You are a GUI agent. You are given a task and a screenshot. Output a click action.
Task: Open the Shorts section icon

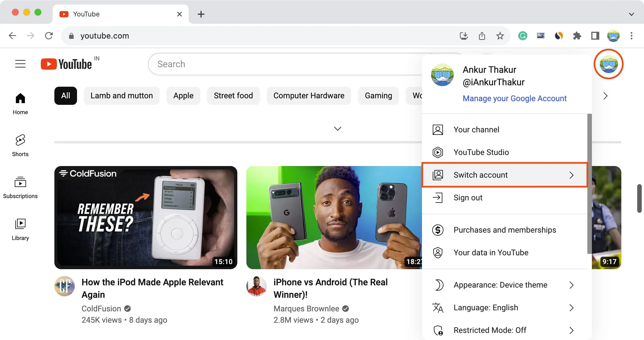pos(20,140)
